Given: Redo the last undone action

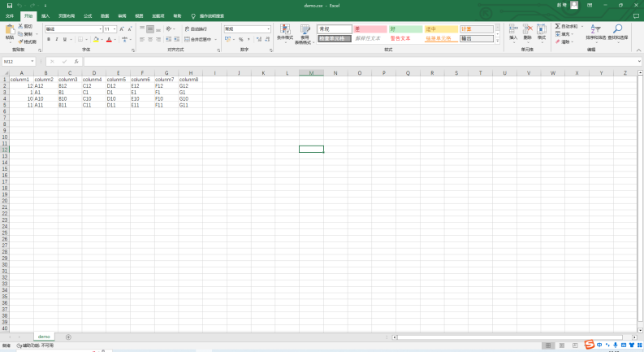Looking at the screenshot, I should click(32, 6).
